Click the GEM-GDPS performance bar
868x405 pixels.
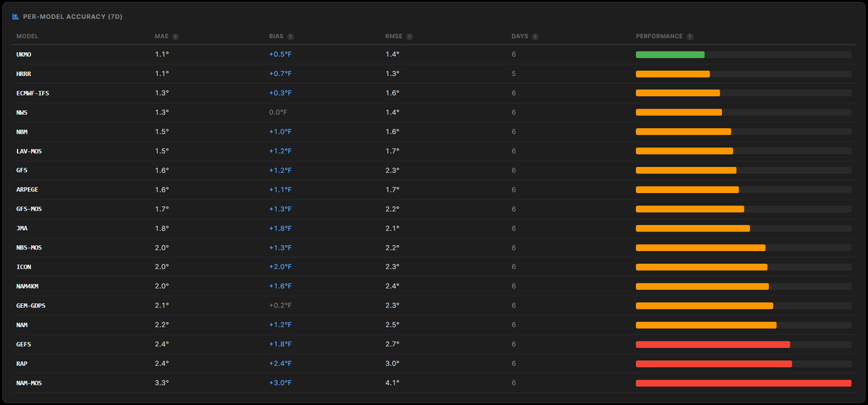705,305
